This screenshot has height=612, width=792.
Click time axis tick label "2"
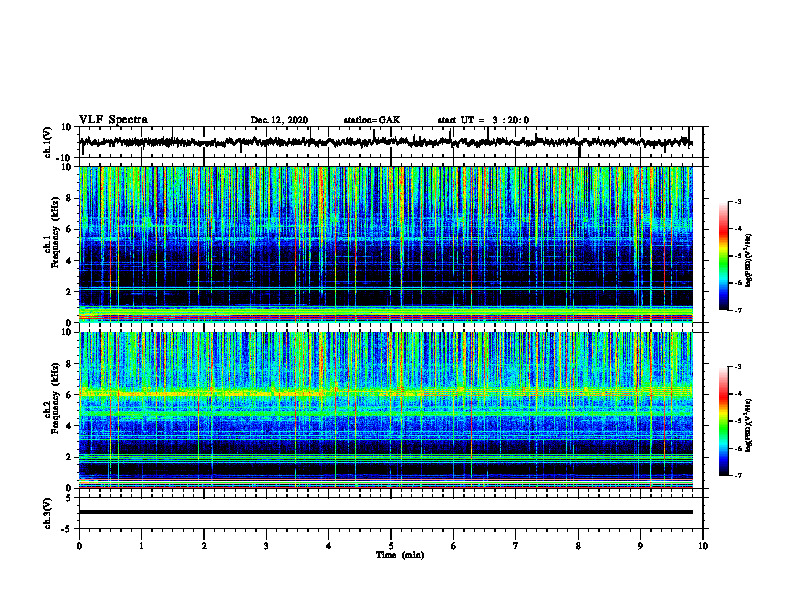(x=204, y=546)
